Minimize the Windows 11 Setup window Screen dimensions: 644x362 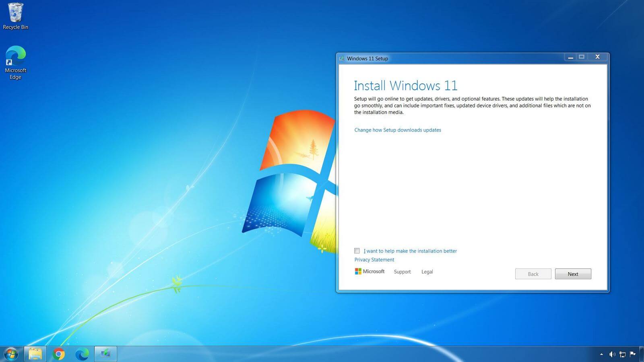[570, 58]
